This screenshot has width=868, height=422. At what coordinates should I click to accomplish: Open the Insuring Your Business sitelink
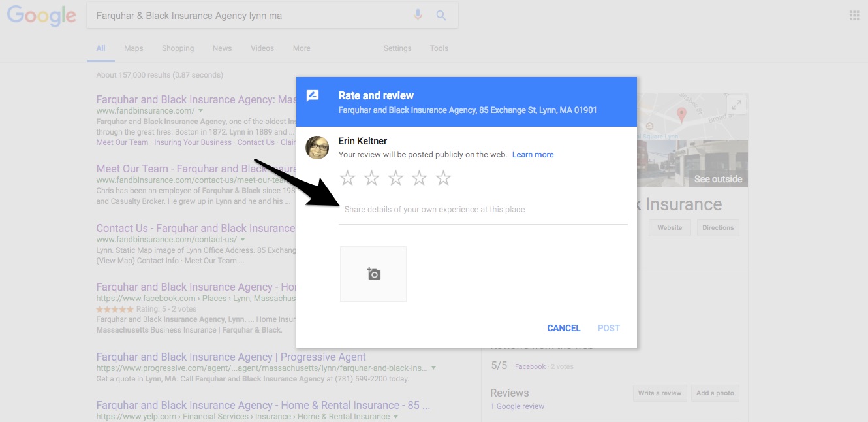(x=193, y=142)
